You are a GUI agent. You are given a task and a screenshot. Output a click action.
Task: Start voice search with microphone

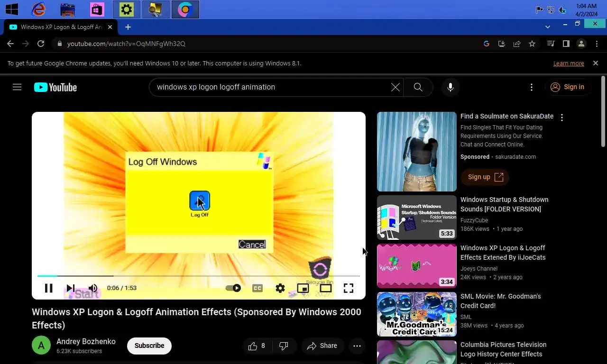[x=451, y=87]
